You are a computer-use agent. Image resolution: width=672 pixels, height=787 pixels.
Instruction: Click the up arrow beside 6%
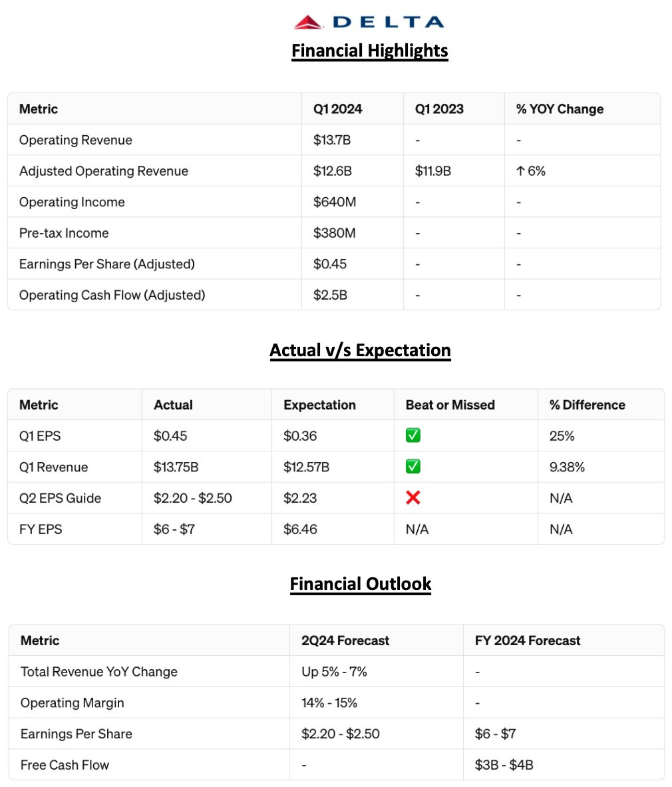click(x=520, y=171)
